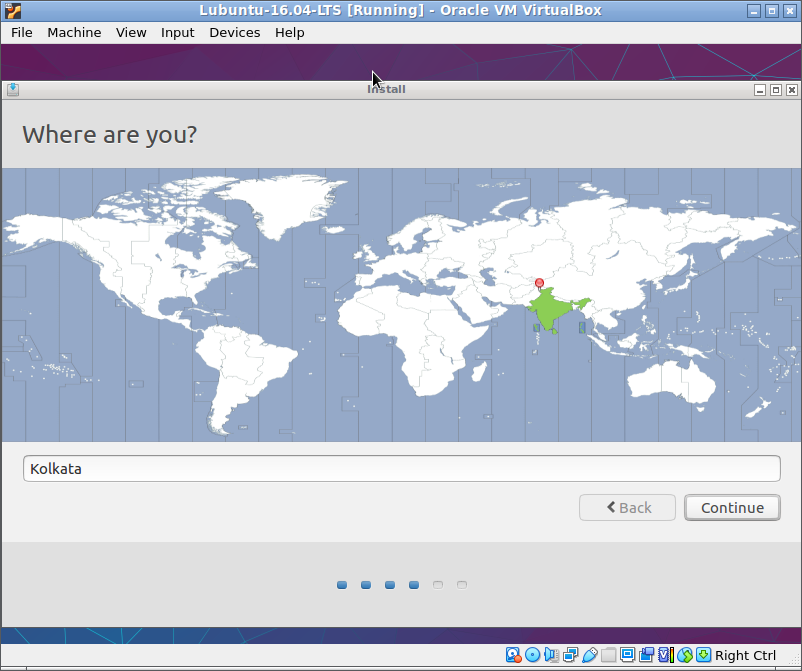
Task: Open the File menu
Action: tap(21, 33)
